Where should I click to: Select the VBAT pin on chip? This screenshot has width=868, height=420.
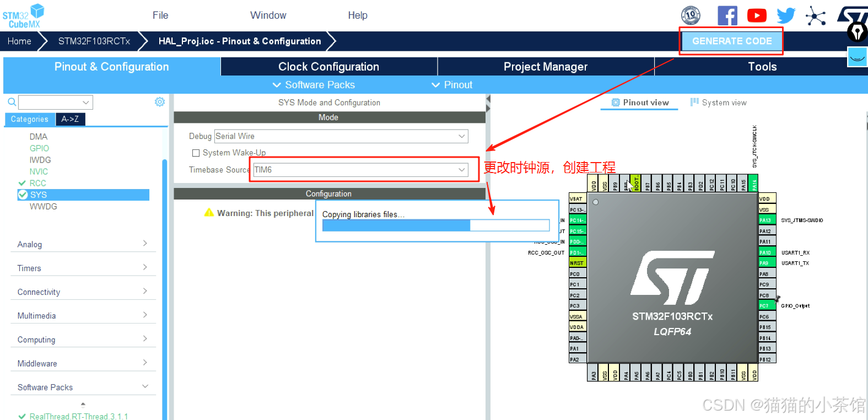[x=578, y=198]
